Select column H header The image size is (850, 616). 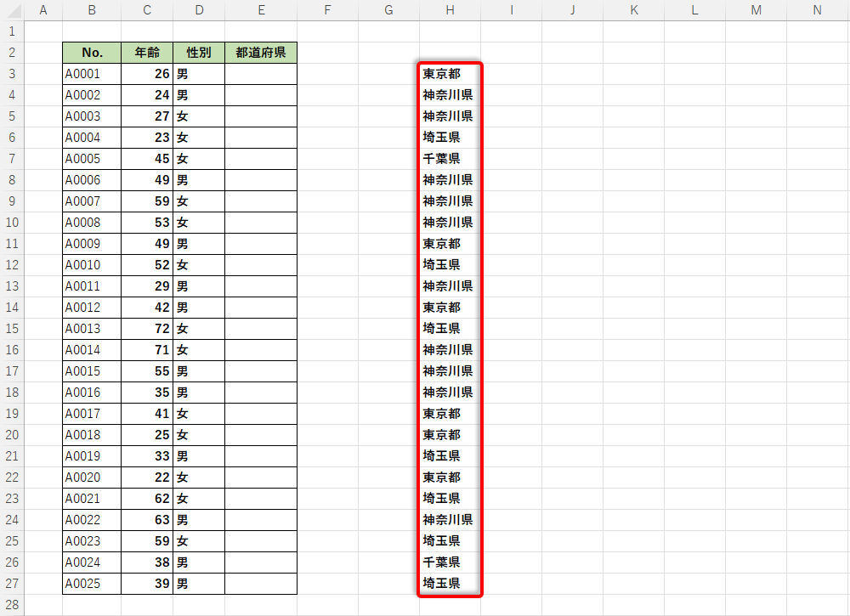450,10
